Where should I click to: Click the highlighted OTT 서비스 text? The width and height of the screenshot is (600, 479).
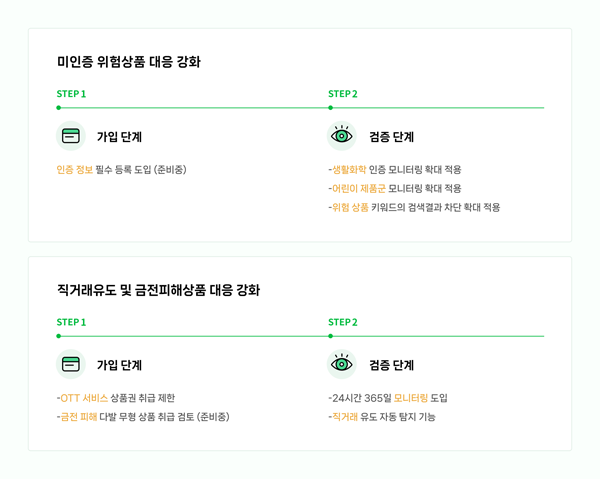pos(84,398)
